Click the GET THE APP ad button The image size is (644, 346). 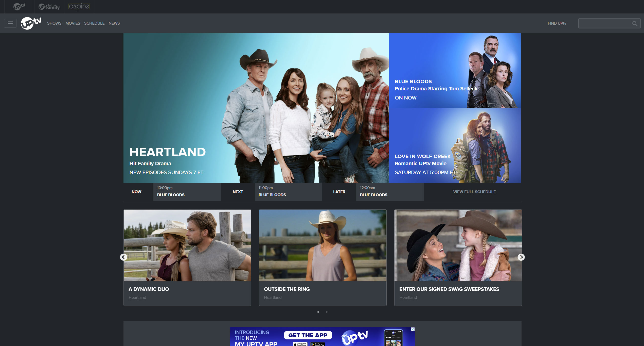[308, 335]
